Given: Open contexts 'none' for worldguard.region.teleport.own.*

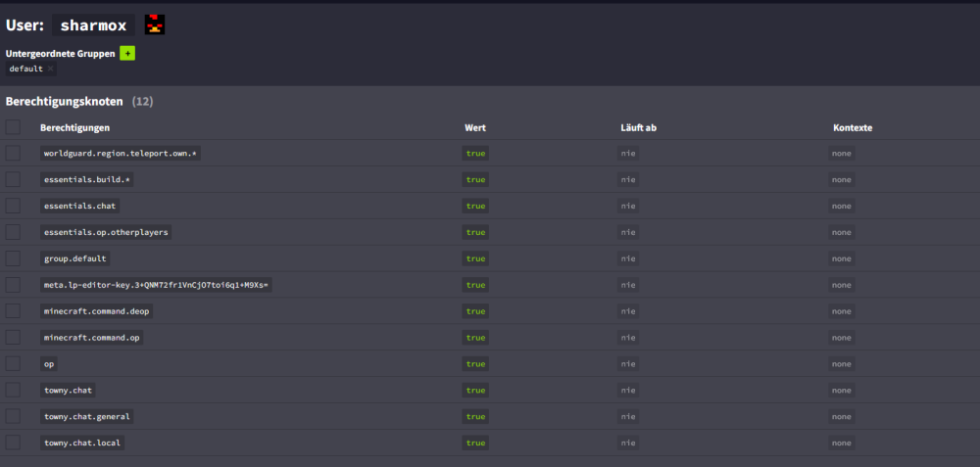Looking at the screenshot, I should tap(842, 154).
